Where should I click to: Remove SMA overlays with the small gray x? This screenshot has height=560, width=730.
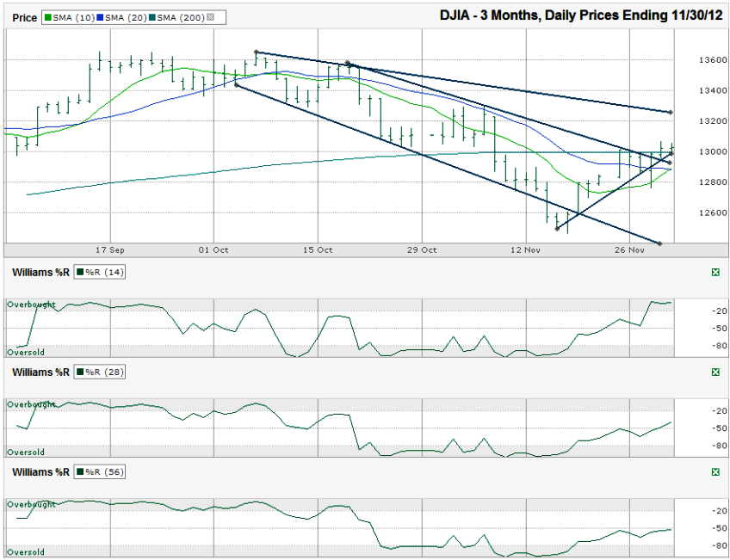point(210,18)
